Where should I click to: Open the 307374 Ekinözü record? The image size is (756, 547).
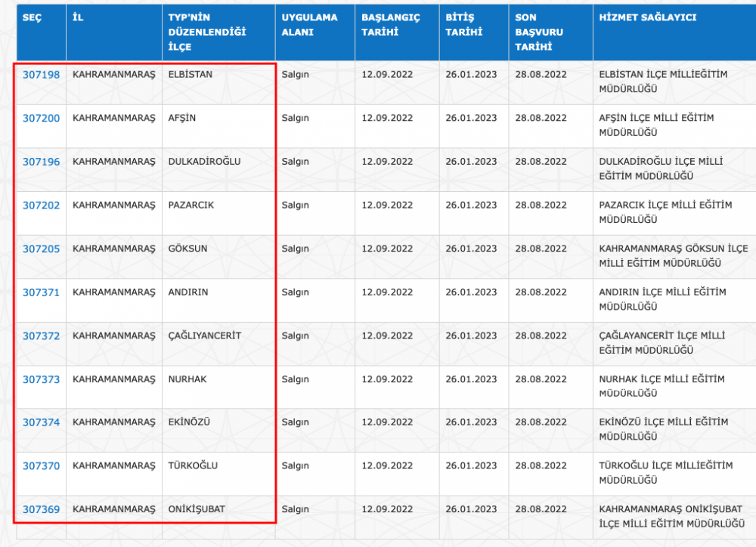tap(41, 423)
